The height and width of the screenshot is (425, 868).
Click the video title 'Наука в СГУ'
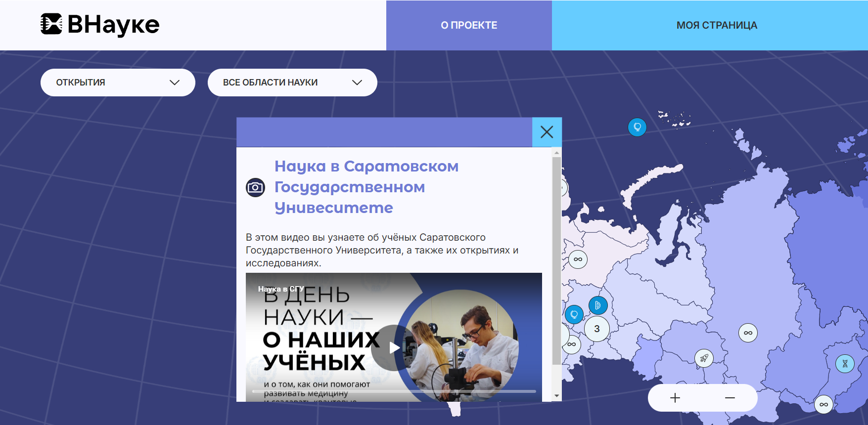pos(281,289)
